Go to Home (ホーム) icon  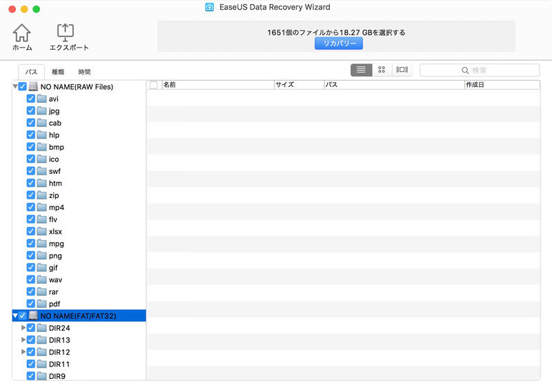coord(22,33)
